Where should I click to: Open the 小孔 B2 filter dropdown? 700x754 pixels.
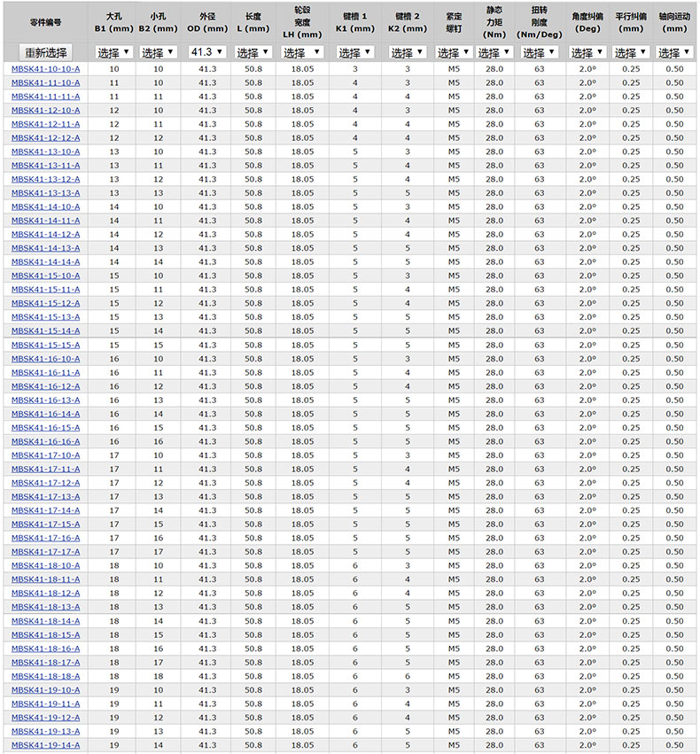(158, 52)
